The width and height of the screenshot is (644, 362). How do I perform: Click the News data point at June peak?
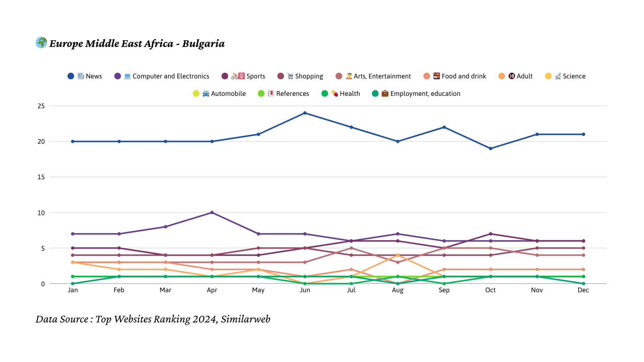(305, 113)
